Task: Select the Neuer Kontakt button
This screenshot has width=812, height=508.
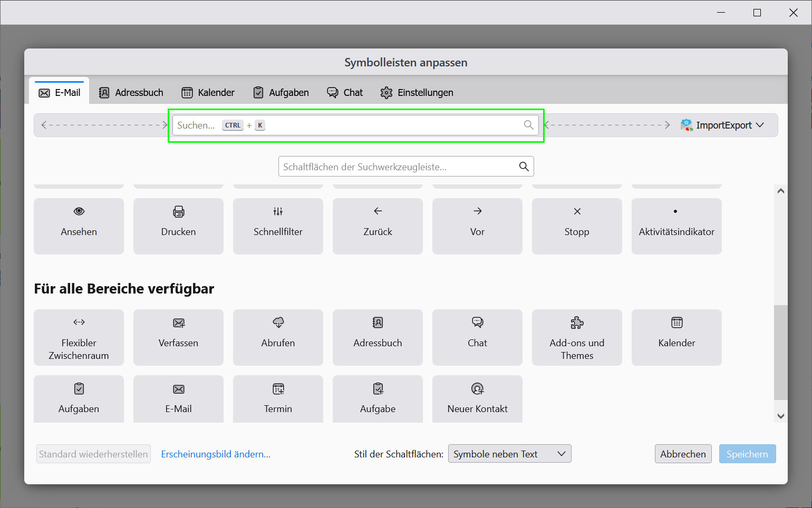Action: click(x=477, y=399)
